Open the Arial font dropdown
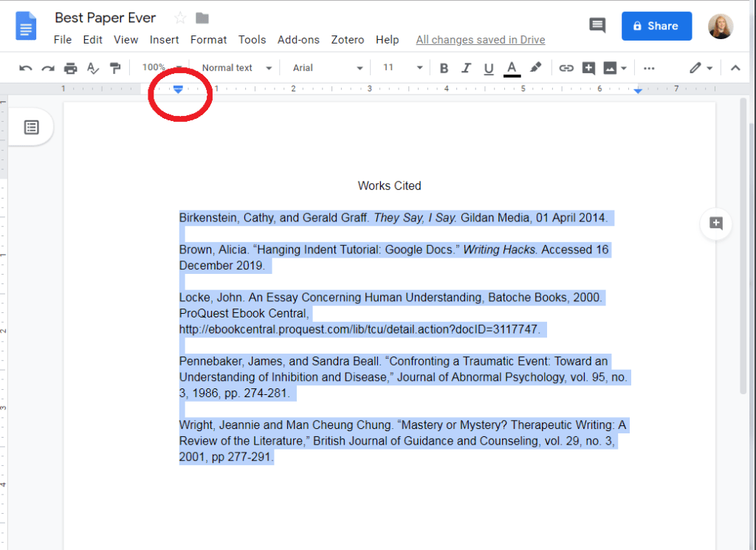 pos(327,68)
